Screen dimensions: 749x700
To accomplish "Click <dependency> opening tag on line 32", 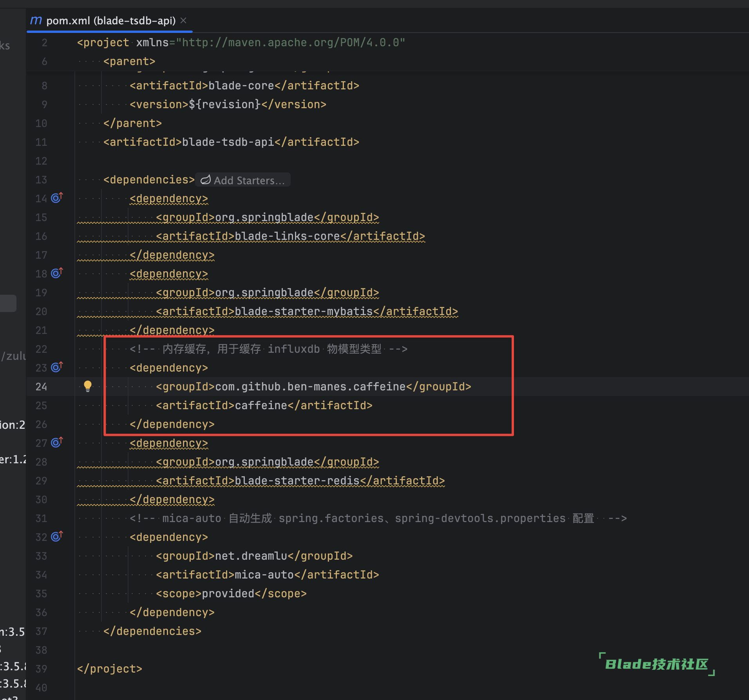I will (169, 537).
